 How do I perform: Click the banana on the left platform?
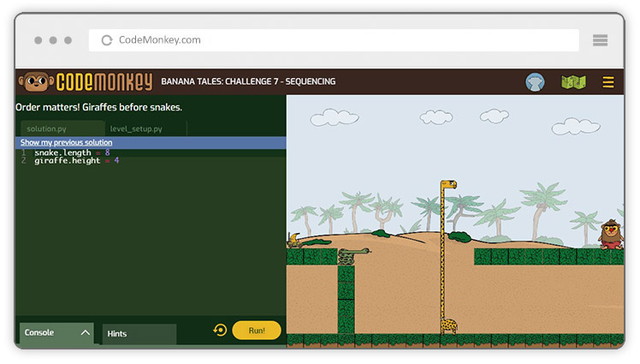tap(293, 240)
